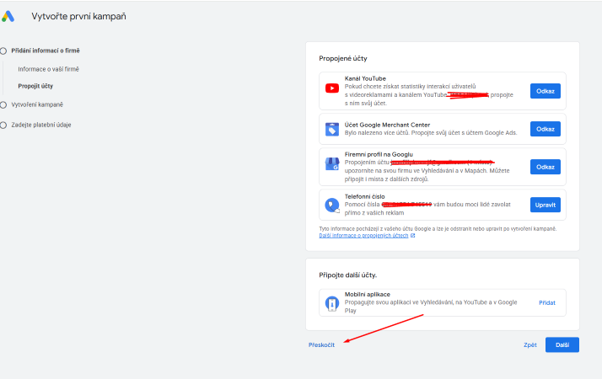Open the Přidání informací o firmě step

pyautogui.click(x=45, y=51)
